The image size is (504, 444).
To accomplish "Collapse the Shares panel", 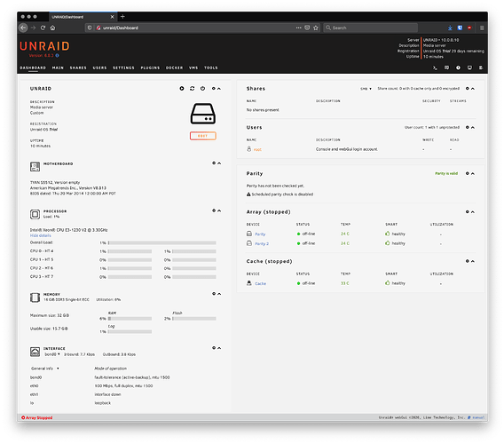I will point(473,88).
